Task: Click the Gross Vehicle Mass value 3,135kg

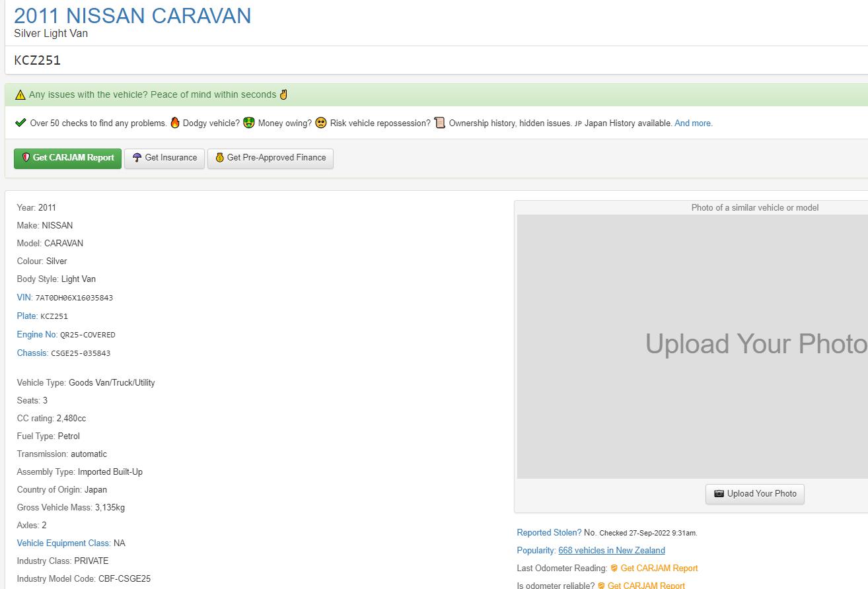Action: pyautogui.click(x=110, y=508)
